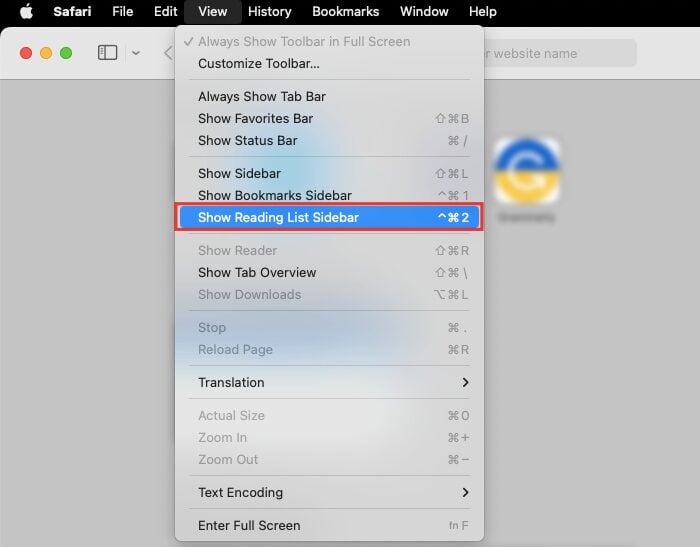Choose Enter Full Screen

(x=329, y=525)
